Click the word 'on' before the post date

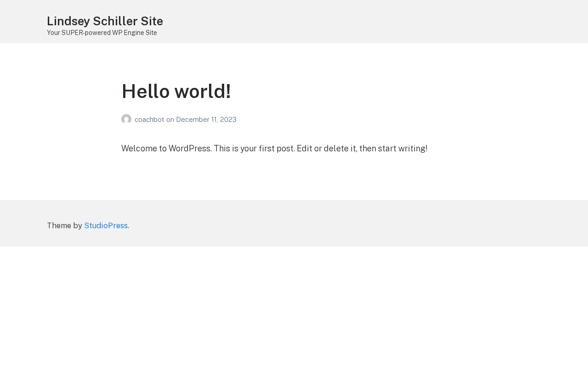(x=170, y=120)
